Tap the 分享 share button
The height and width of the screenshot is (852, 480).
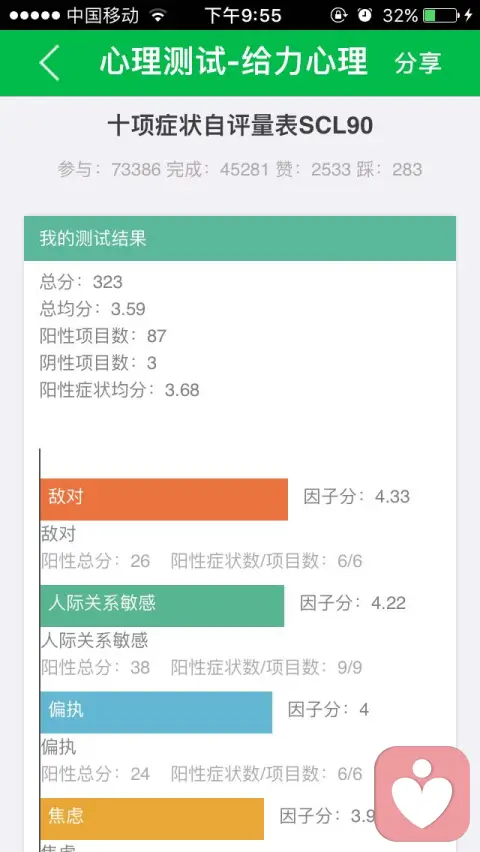pyautogui.click(x=417, y=63)
